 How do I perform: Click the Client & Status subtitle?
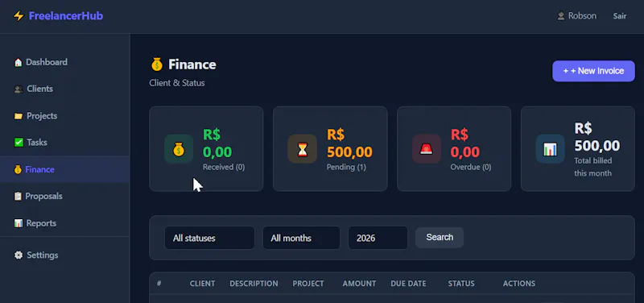[177, 83]
